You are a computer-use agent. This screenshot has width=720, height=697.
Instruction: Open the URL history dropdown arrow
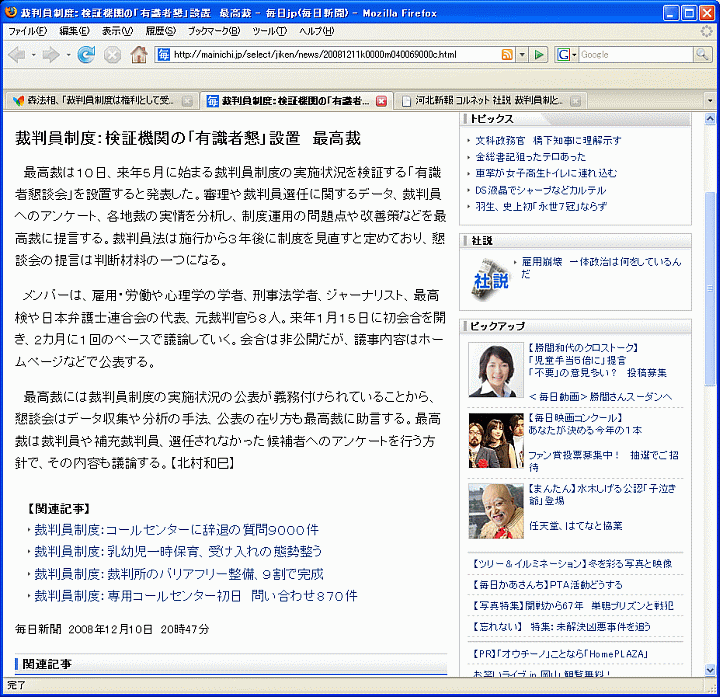(522, 54)
